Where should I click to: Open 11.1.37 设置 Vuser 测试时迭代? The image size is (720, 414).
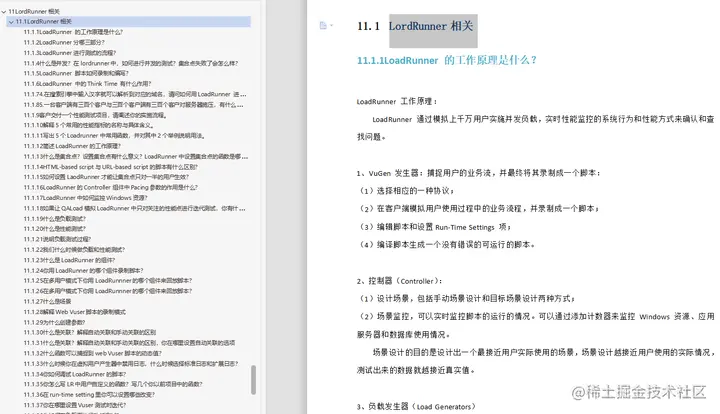tap(75, 405)
